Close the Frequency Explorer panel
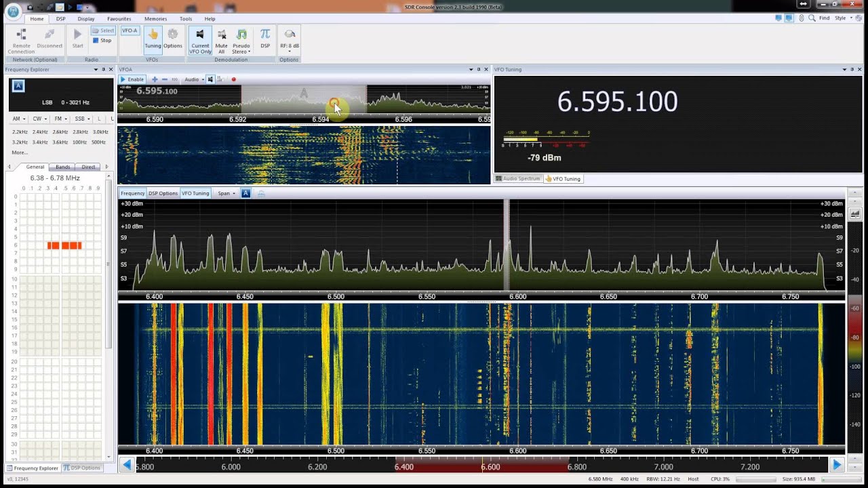 tap(111, 69)
